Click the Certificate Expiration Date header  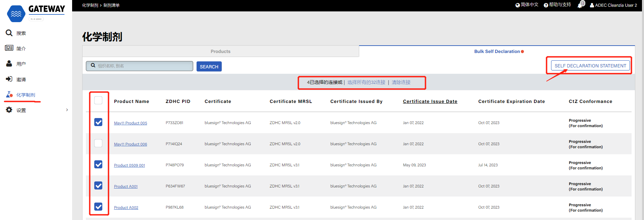(512, 101)
